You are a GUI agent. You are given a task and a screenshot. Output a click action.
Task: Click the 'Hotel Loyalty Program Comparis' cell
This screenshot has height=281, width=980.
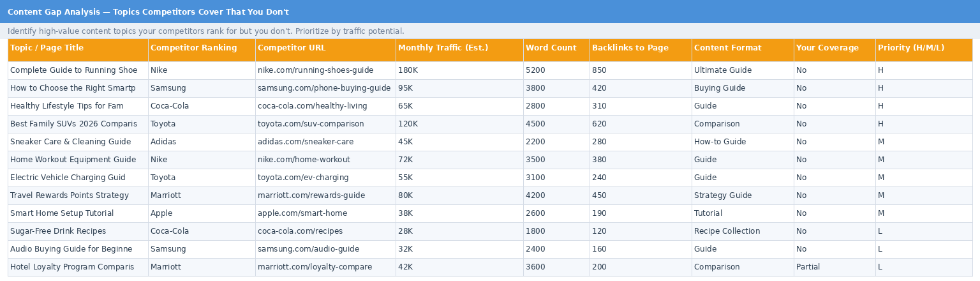click(78, 267)
